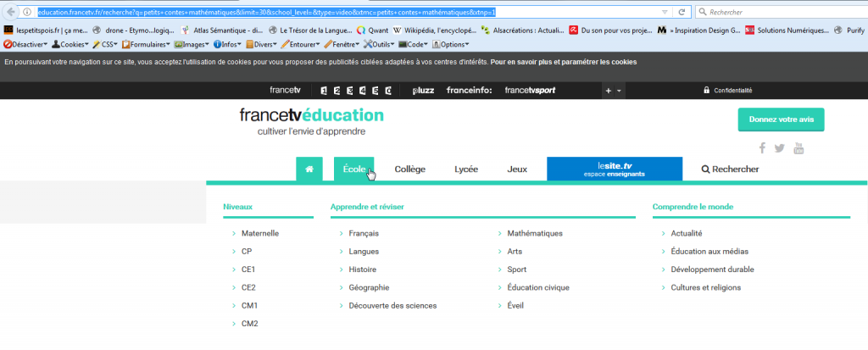Click the francetvsport logo
The image size is (868, 350).
pyautogui.click(x=530, y=91)
